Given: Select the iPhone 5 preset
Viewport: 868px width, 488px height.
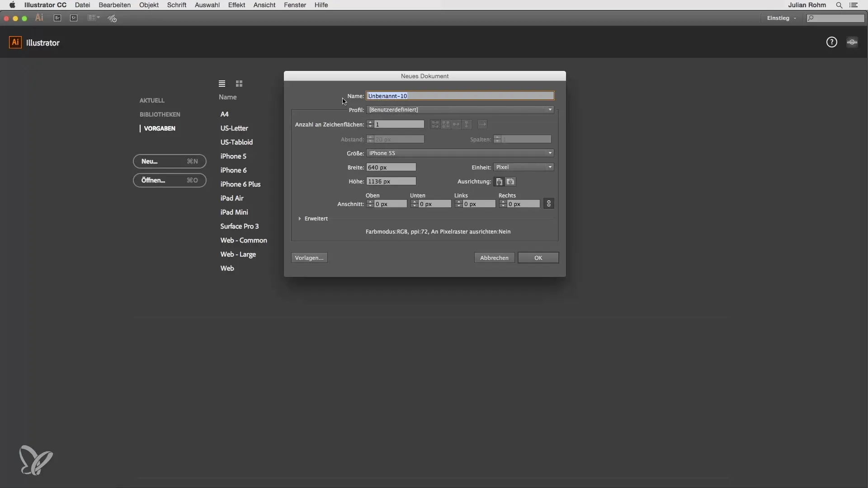Looking at the screenshot, I should (233, 156).
